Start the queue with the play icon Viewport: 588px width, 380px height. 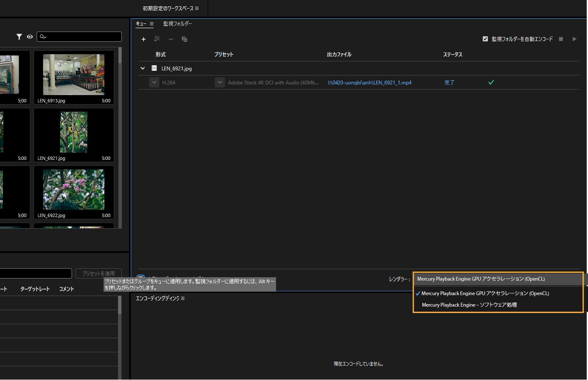574,39
